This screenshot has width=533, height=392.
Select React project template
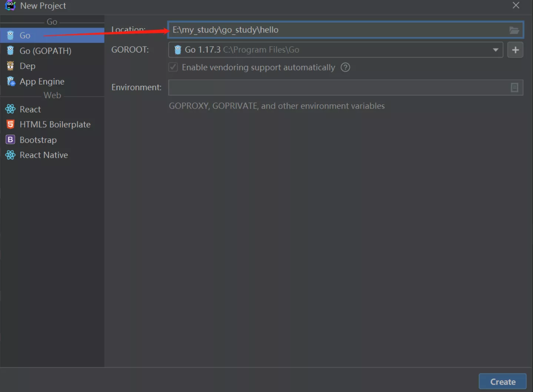pyautogui.click(x=52, y=109)
